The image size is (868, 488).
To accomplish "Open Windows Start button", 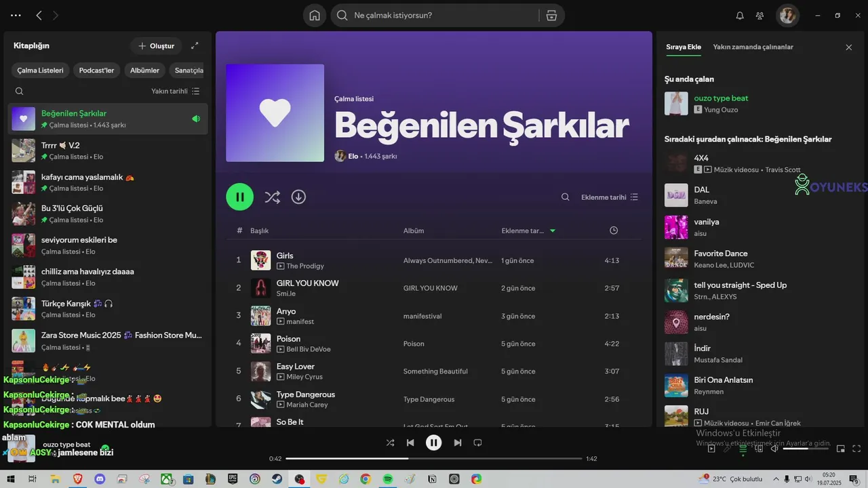I will tap(9, 479).
